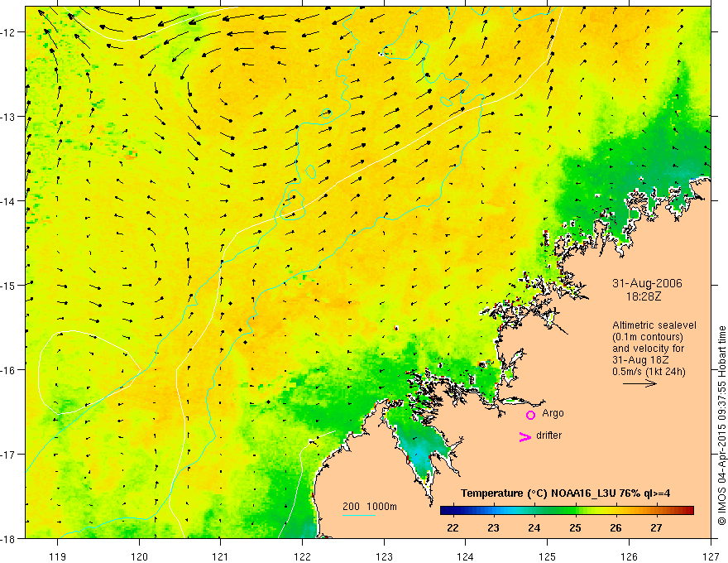Click the longitude axis label 127

(711, 556)
